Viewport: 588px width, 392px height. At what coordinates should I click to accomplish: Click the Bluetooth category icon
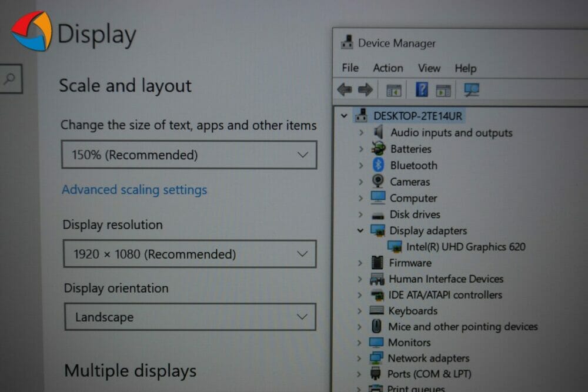point(378,165)
